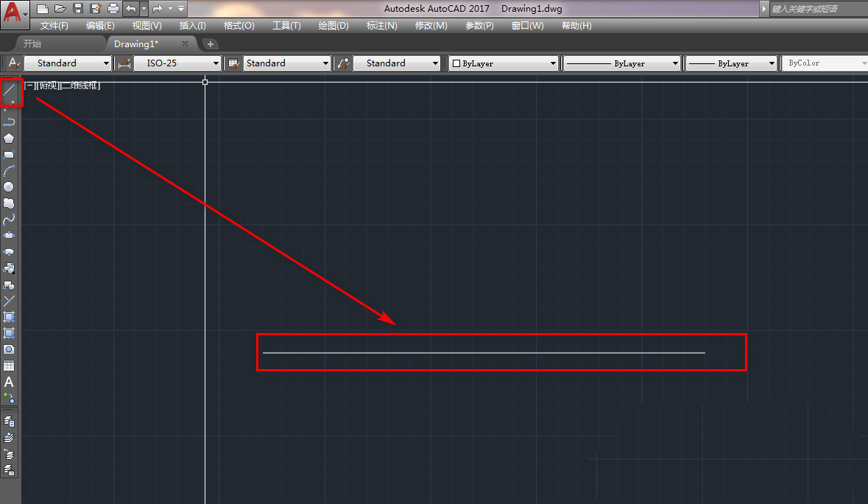
Task: Select the Construction Line tool
Action: tap(9, 106)
